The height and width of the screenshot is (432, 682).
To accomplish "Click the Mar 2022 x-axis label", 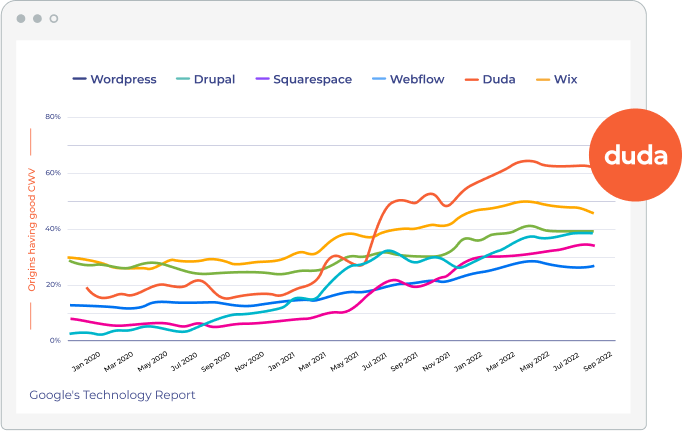I will (501, 361).
